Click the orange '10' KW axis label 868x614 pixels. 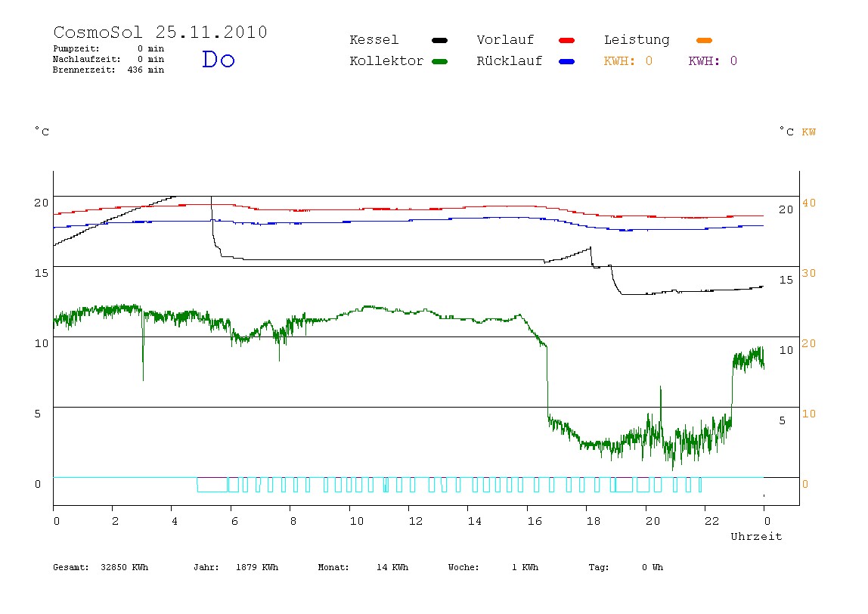point(809,414)
